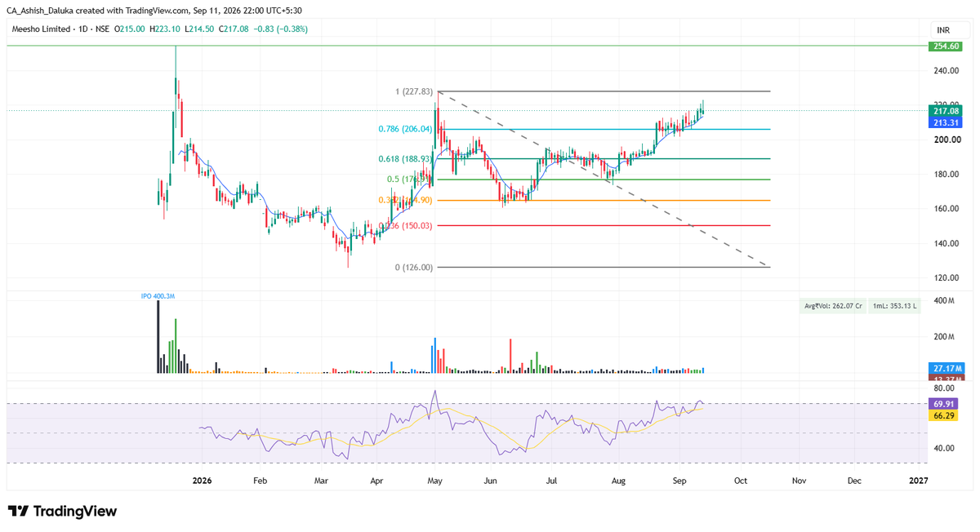This screenshot has width=980, height=532.
Task: Click the Jun label on time axis
Action: [x=490, y=481]
